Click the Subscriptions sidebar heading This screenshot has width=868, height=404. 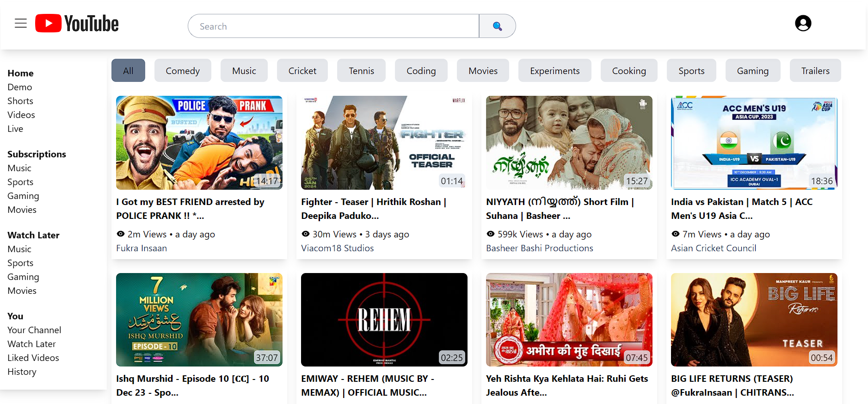[37, 154]
